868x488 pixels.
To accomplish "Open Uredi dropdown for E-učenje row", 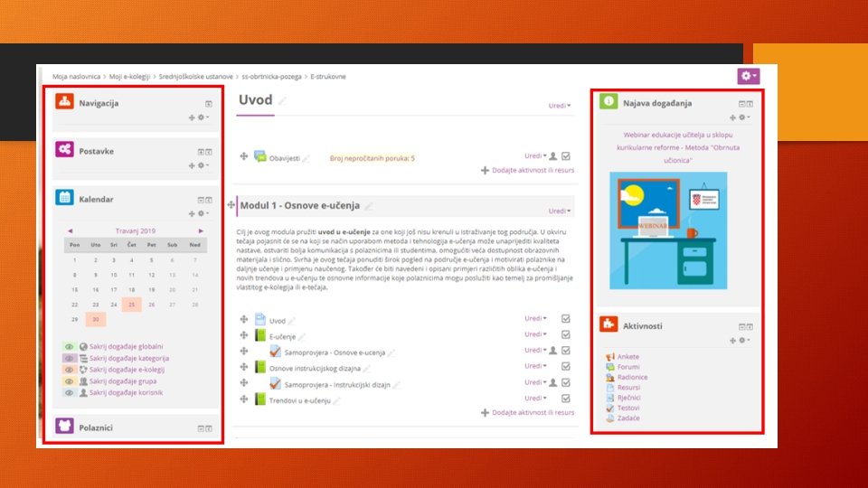I will (535, 334).
